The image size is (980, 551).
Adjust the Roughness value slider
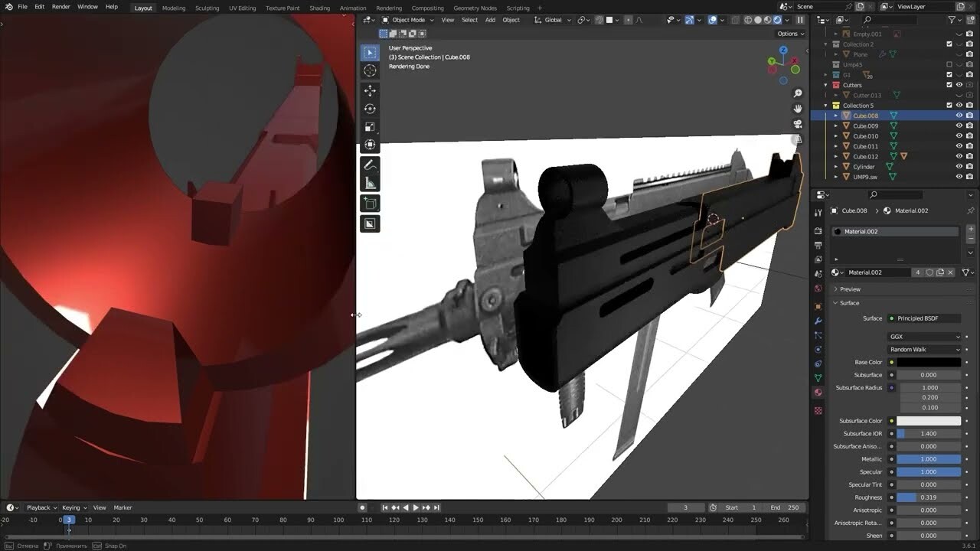pyautogui.click(x=929, y=497)
